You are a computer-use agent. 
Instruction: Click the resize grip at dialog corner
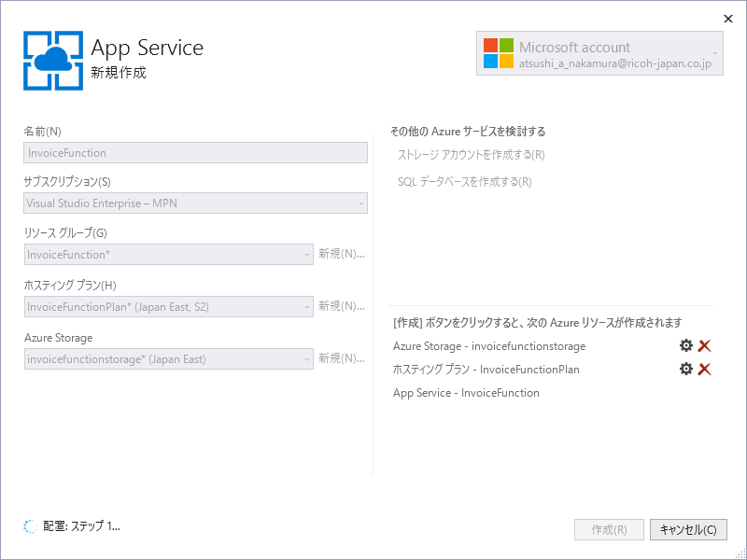740,553
